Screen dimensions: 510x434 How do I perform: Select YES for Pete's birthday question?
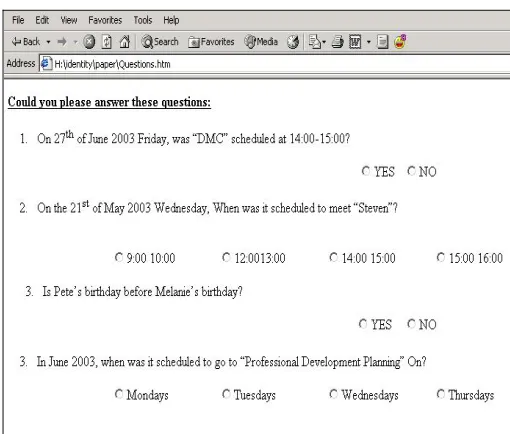pyautogui.click(x=363, y=324)
